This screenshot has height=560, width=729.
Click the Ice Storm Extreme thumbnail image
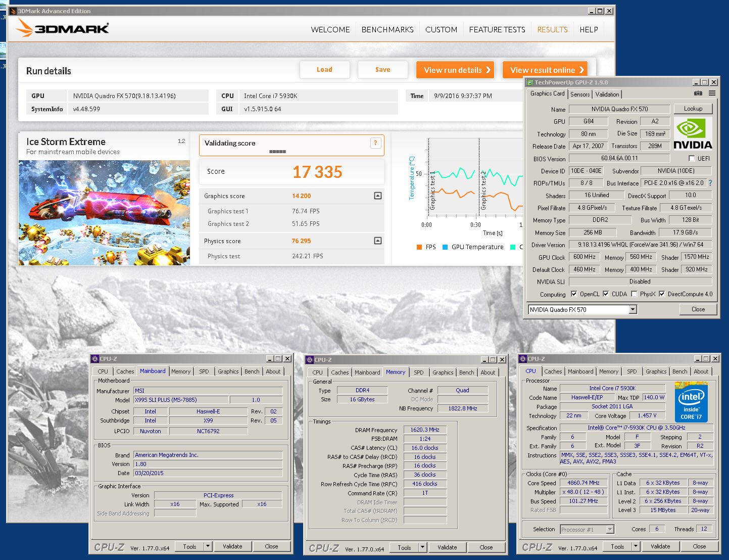tap(104, 213)
